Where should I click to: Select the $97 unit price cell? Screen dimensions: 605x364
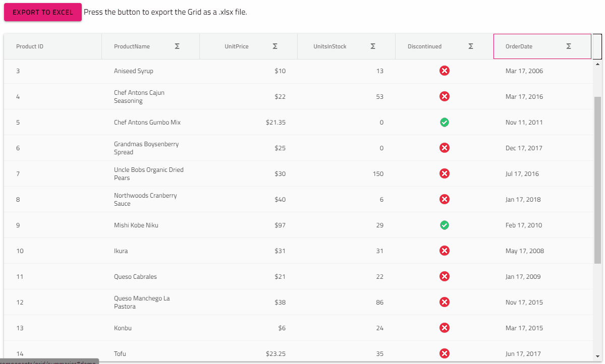280,225
